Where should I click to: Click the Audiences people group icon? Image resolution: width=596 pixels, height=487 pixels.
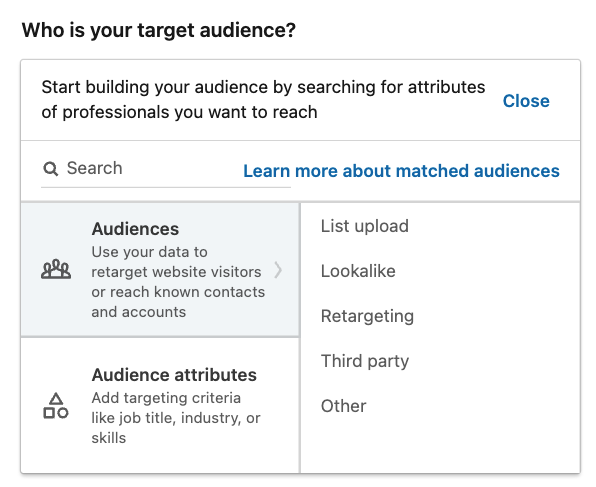point(56,269)
